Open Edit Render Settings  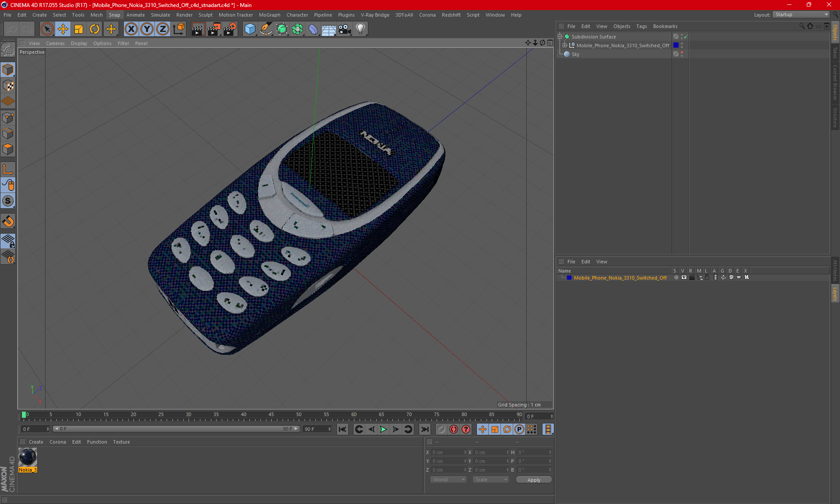[230, 29]
